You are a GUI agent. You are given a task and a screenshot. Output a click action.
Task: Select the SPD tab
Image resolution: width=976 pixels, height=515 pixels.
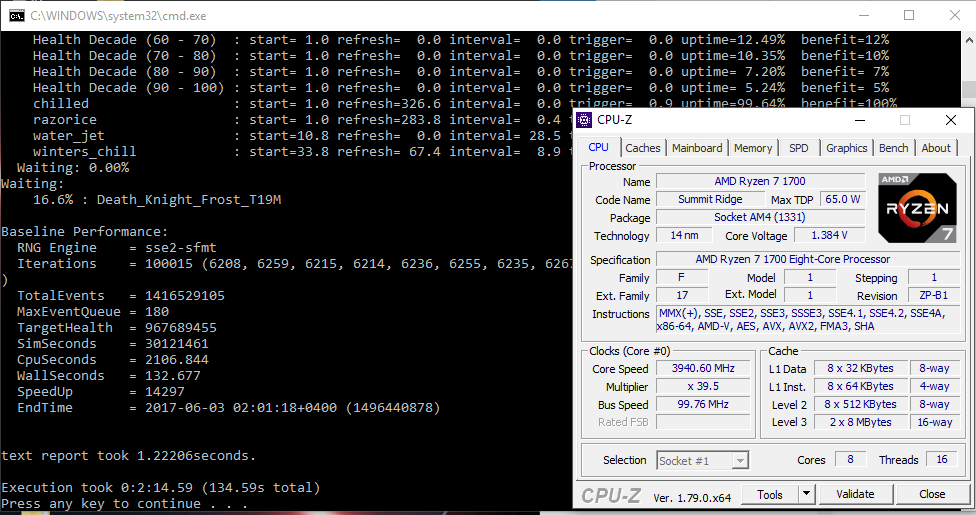click(799, 148)
